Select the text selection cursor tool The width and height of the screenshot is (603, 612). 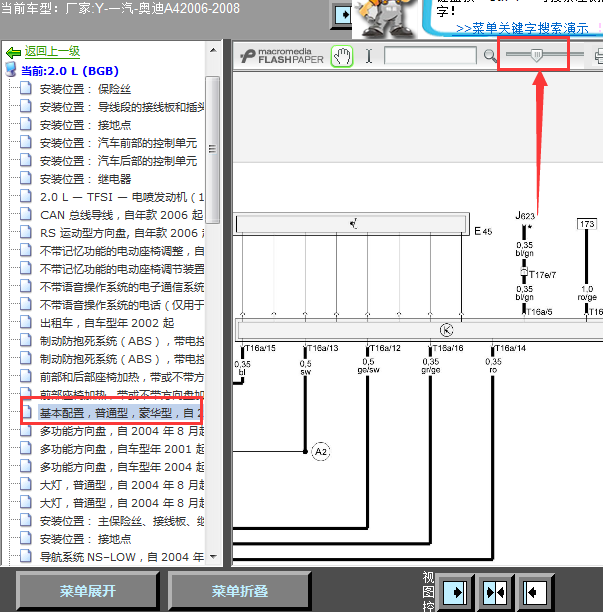point(368,56)
